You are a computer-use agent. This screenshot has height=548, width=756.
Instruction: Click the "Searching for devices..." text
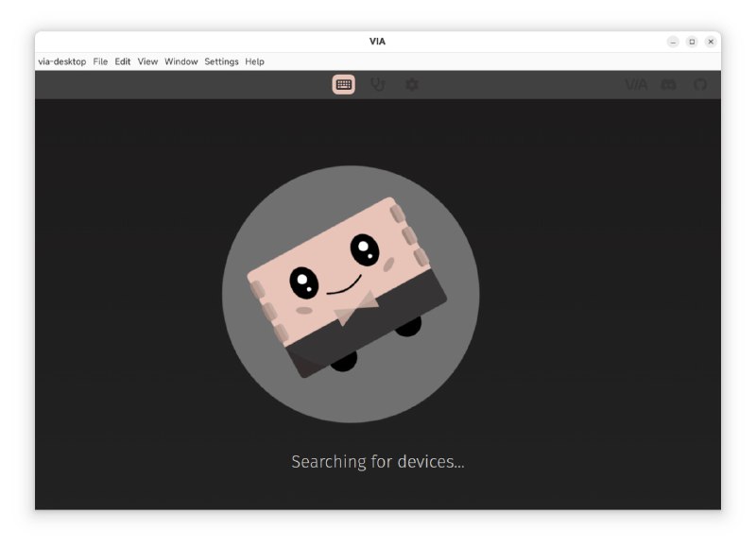(x=377, y=462)
